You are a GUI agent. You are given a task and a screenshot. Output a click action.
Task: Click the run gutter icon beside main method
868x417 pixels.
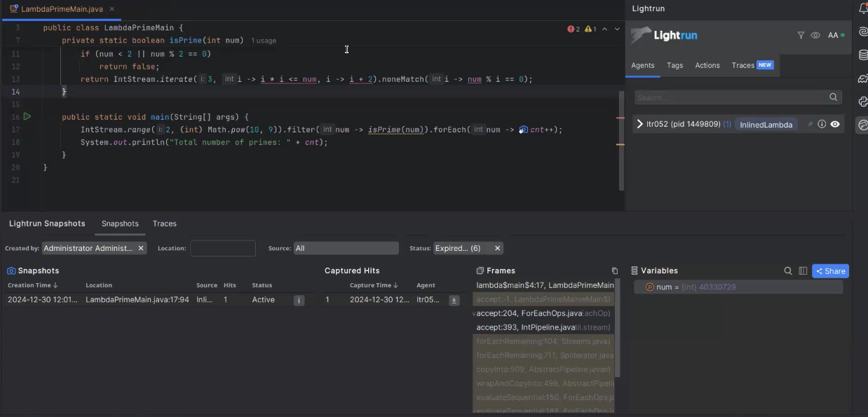click(x=27, y=117)
